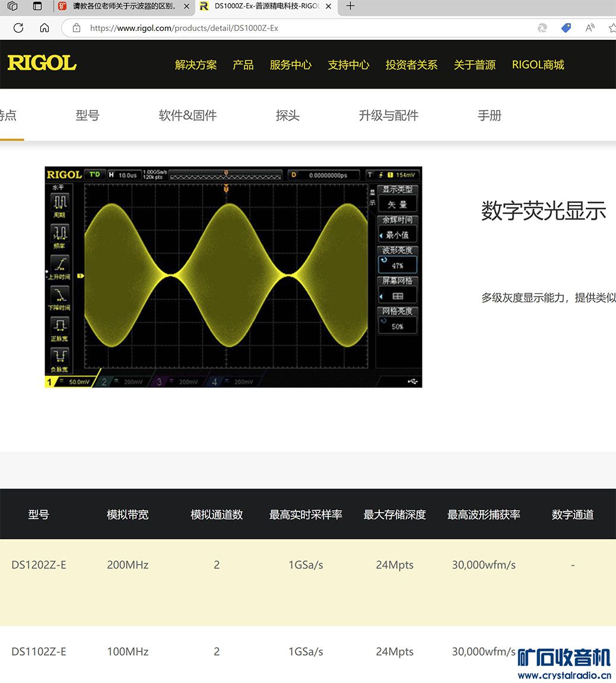Click the RIGOL logo in the header
Image resolution: width=616 pixels, height=683 pixels.
[42, 63]
